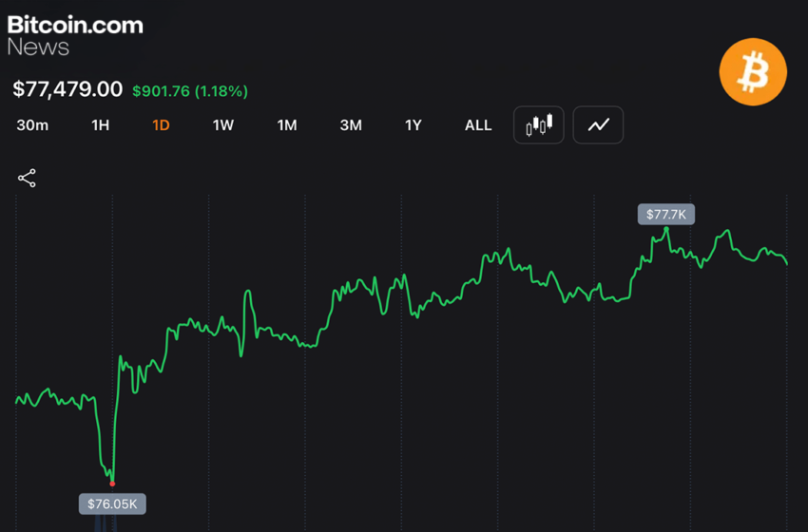The width and height of the screenshot is (808, 532).
Task: Click the orange Bitcoin logo icon
Action: (753, 71)
